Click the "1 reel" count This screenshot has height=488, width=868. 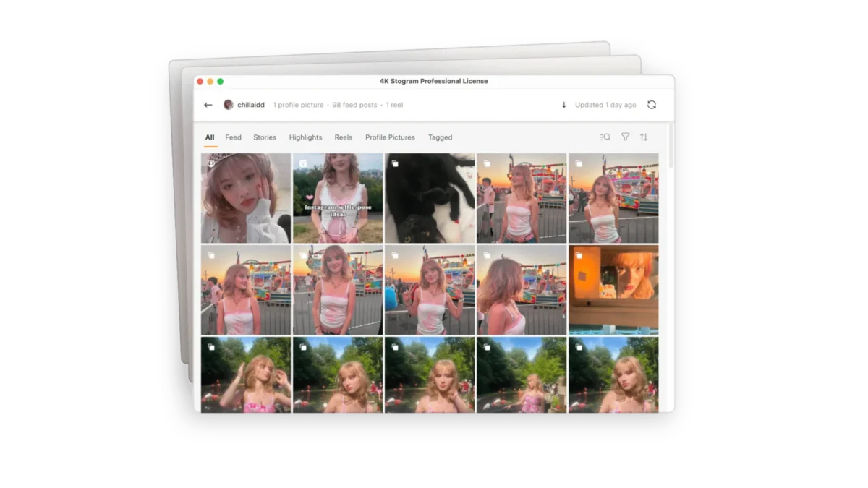point(394,105)
